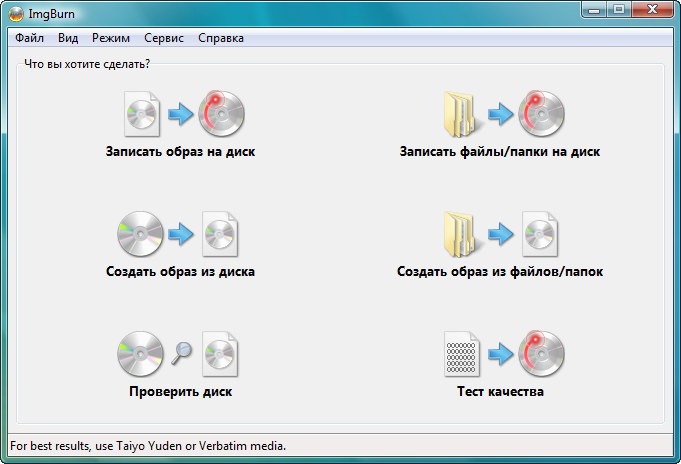Select the 'Создать образ из диска' text label
The image size is (681, 464).
(180, 271)
